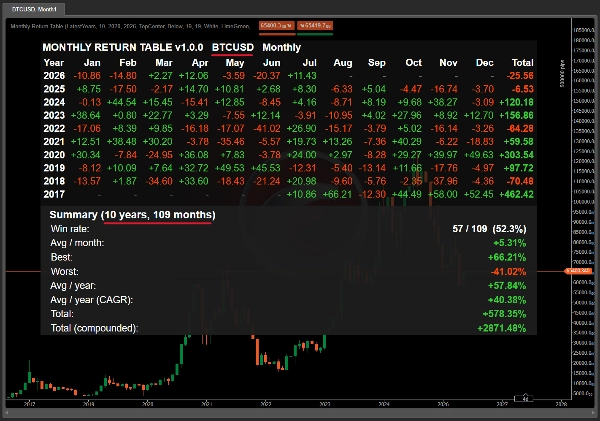Viewport: 600px width, 421px height.
Task: Click the Avg / year (CAGR) label
Action: point(91,300)
